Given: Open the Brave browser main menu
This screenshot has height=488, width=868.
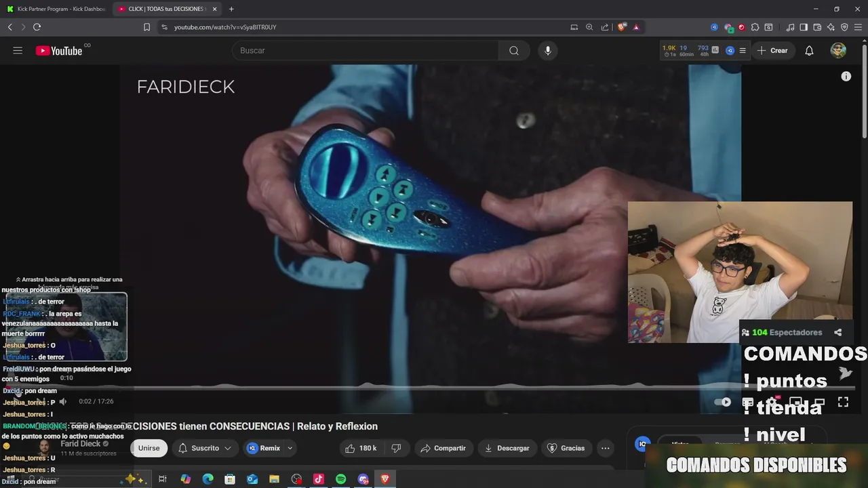Looking at the screenshot, I should [x=858, y=27].
